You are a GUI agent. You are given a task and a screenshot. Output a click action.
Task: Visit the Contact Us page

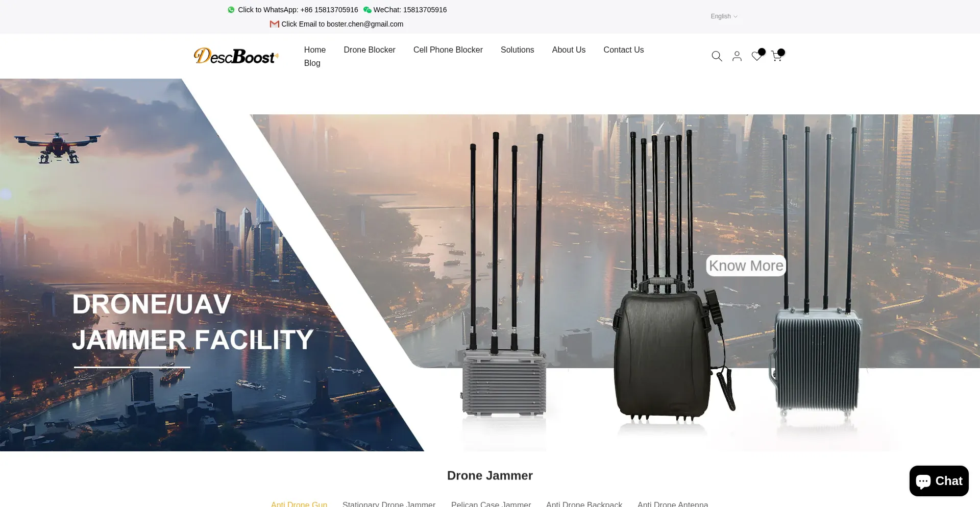tap(623, 50)
